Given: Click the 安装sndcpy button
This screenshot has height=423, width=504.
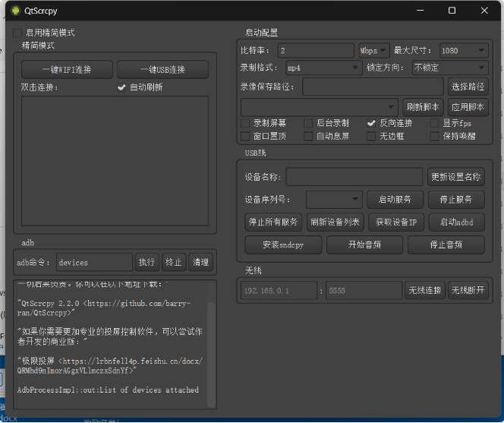Looking at the screenshot, I should point(283,245).
